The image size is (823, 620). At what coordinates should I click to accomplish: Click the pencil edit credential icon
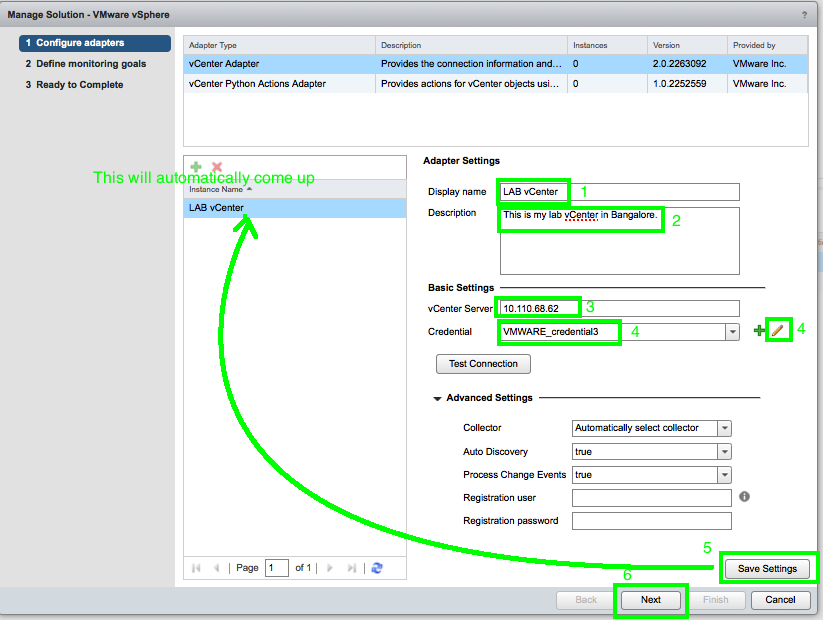(x=778, y=331)
